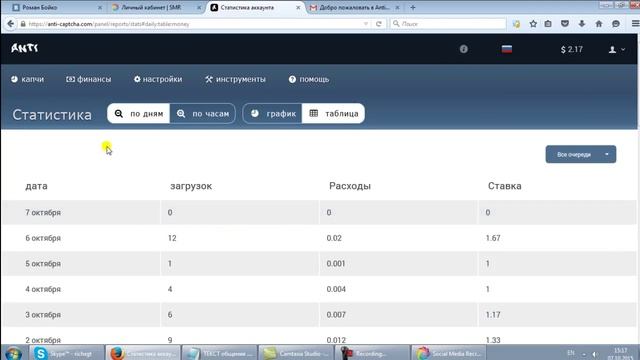Click the 0.02 expense value
Image resolution: width=640 pixels, height=360 pixels.
click(x=334, y=238)
